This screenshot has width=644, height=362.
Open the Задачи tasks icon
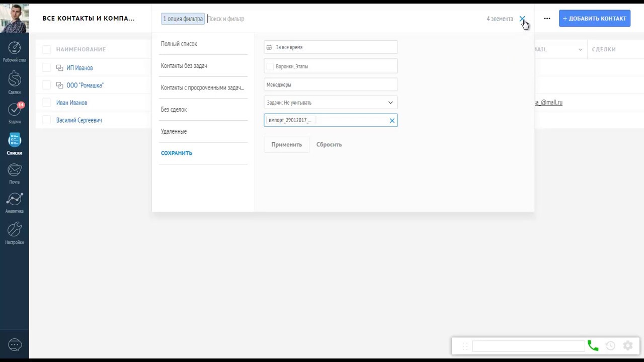click(15, 110)
